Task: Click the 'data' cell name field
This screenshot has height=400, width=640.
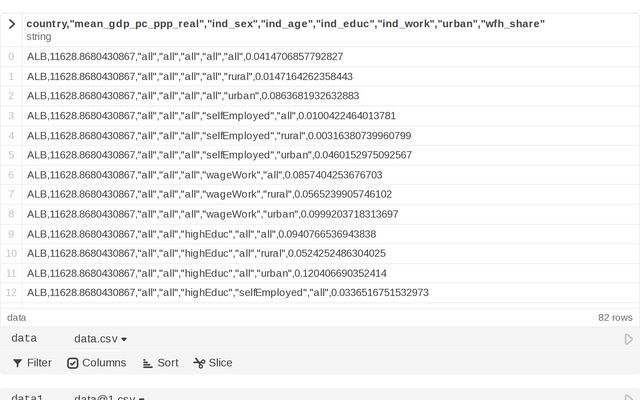Action: [24, 339]
